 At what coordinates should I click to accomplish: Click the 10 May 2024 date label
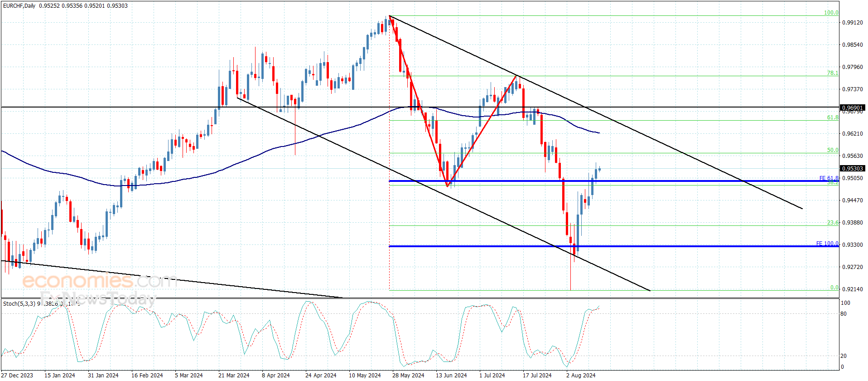[x=365, y=375]
